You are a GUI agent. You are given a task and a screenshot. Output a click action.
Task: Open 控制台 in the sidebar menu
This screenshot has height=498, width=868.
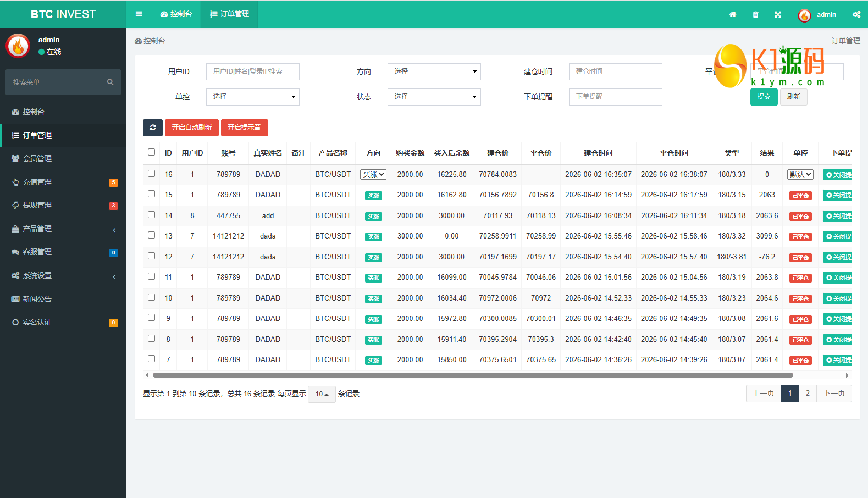click(63, 112)
